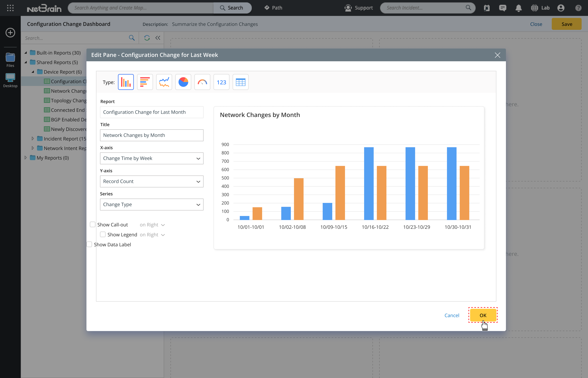
Task: Choose the line chart type
Action: click(164, 82)
